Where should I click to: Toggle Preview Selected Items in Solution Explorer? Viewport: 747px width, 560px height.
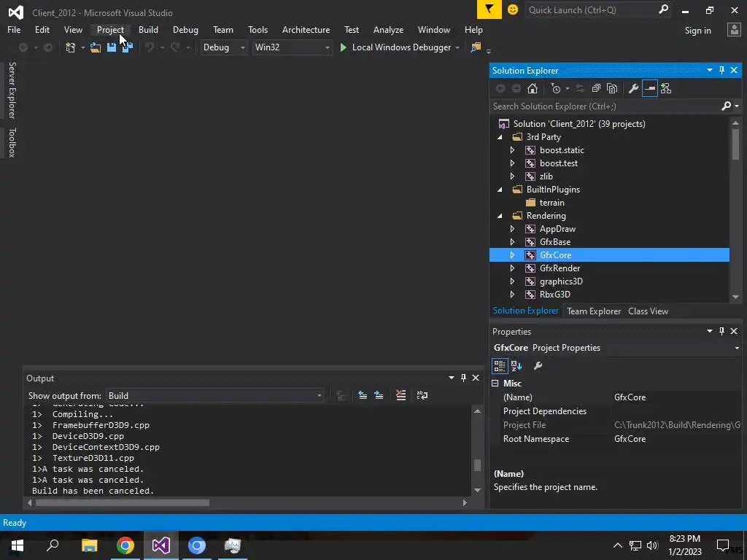click(650, 88)
